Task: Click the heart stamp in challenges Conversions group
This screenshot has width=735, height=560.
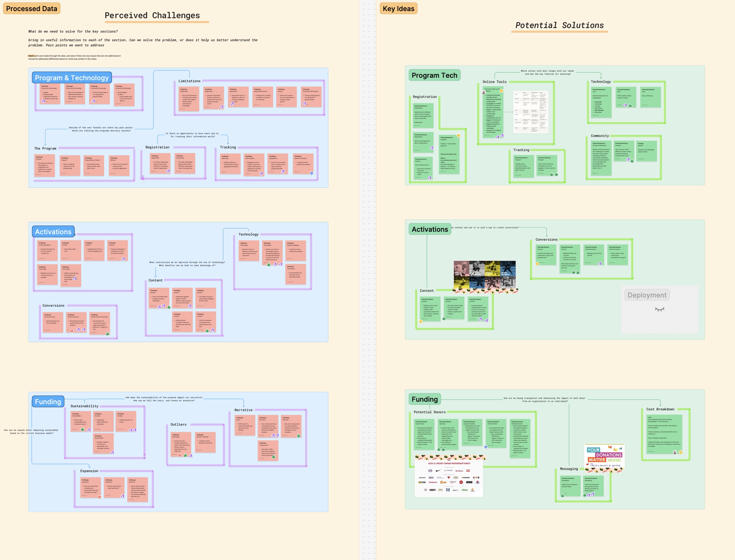Action: pos(72,331)
